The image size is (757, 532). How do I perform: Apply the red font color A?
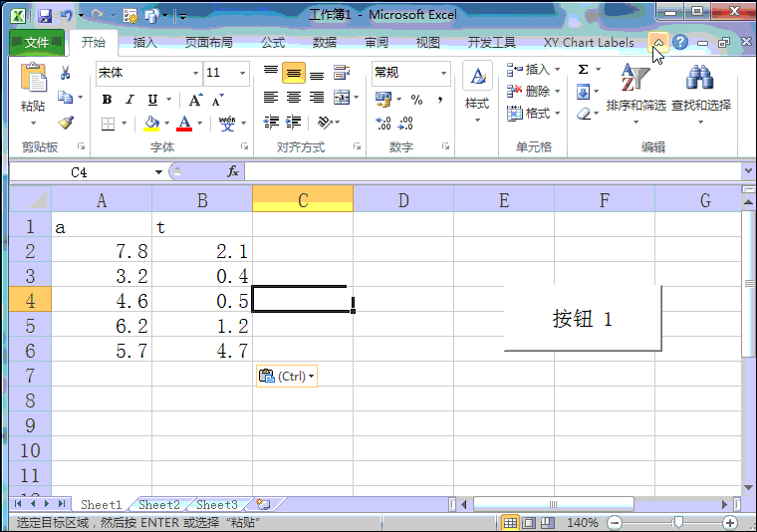click(184, 124)
